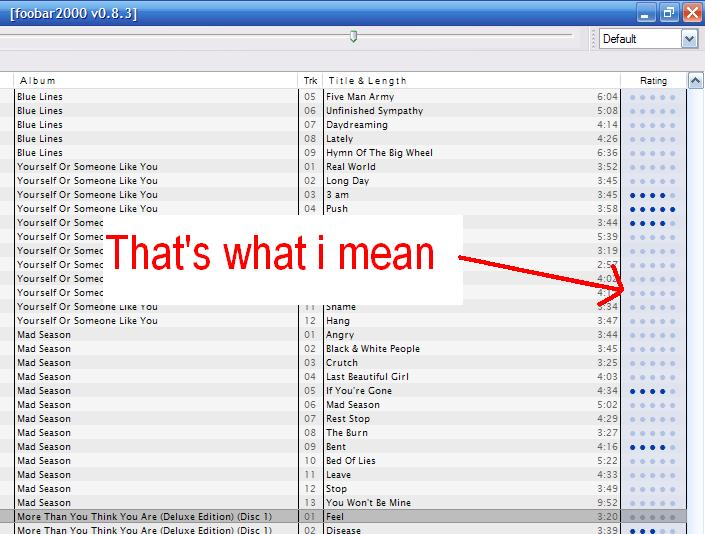Set the rating dots for Lately
Screen dimensions: 705x534
653,139
